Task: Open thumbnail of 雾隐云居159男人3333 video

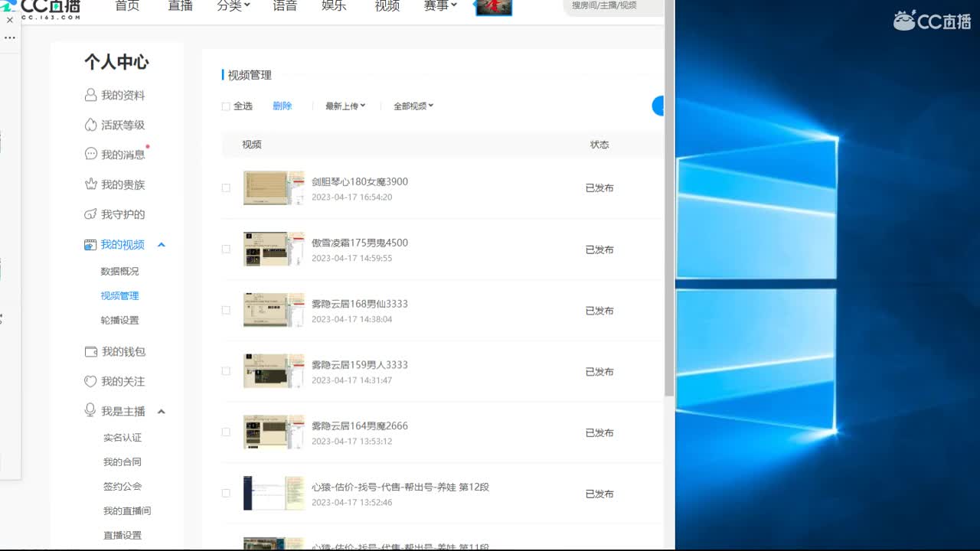Action: pos(274,371)
